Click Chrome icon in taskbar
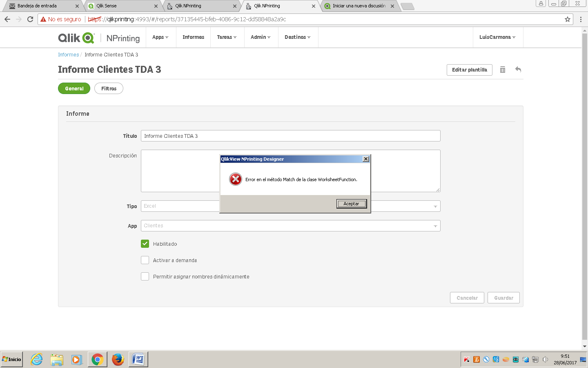Image resolution: width=588 pixels, height=368 pixels. click(x=97, y=359)
